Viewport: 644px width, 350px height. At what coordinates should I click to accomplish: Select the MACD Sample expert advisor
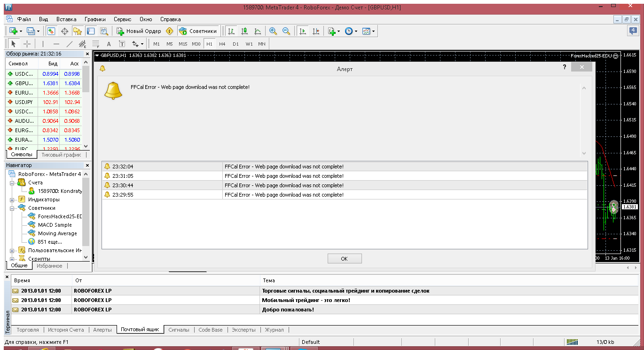[55, 225]
